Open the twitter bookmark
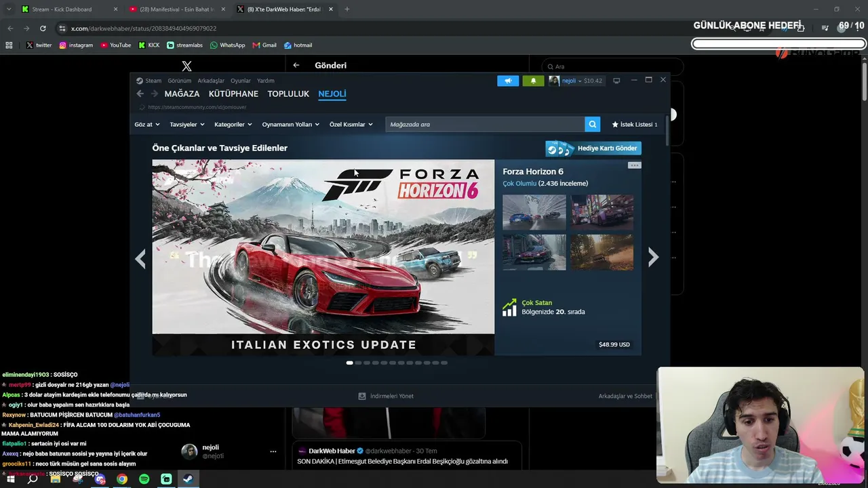This screenshot has height=488, width=868. coord(39,45)
